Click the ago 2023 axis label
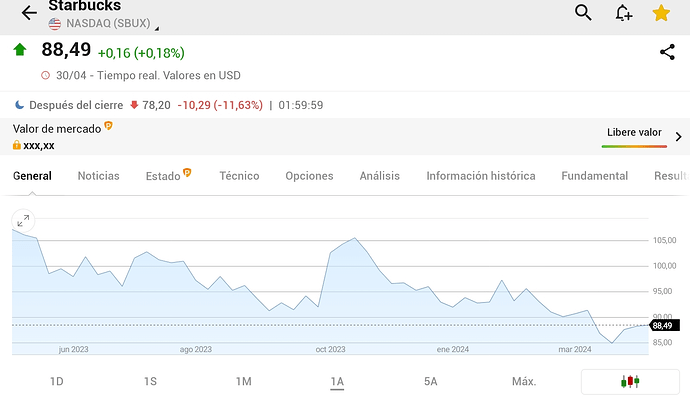 pyautogui.click(x=196, y=349)
